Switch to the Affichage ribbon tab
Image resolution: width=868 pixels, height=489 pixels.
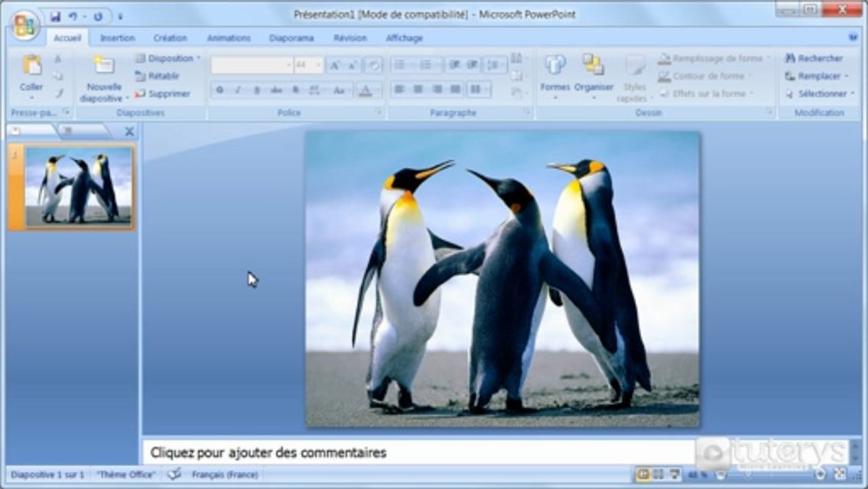404,38
